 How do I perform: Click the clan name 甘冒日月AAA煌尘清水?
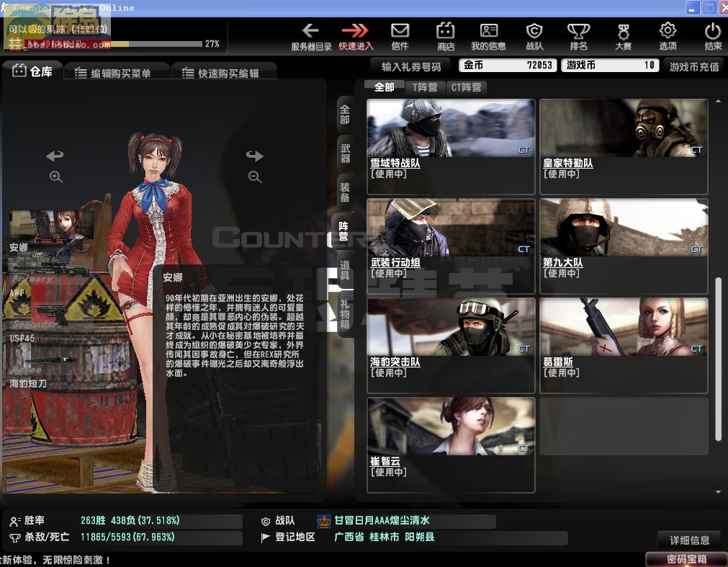click(382, 520)
